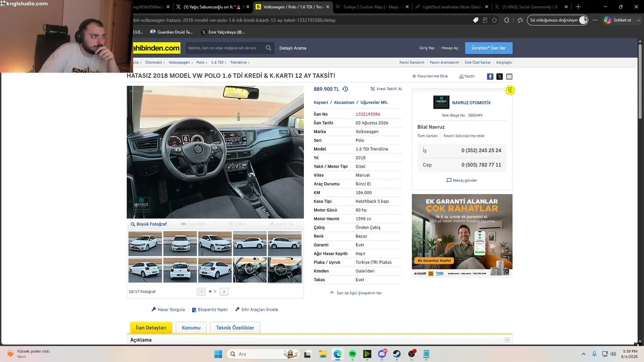
Task: Share the listing on Facebook
Action: (x=490, y=76)
